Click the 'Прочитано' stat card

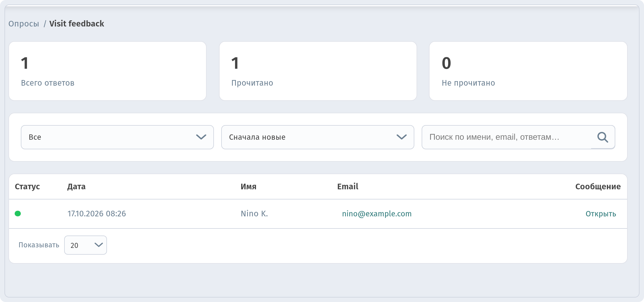pos(318,71)
